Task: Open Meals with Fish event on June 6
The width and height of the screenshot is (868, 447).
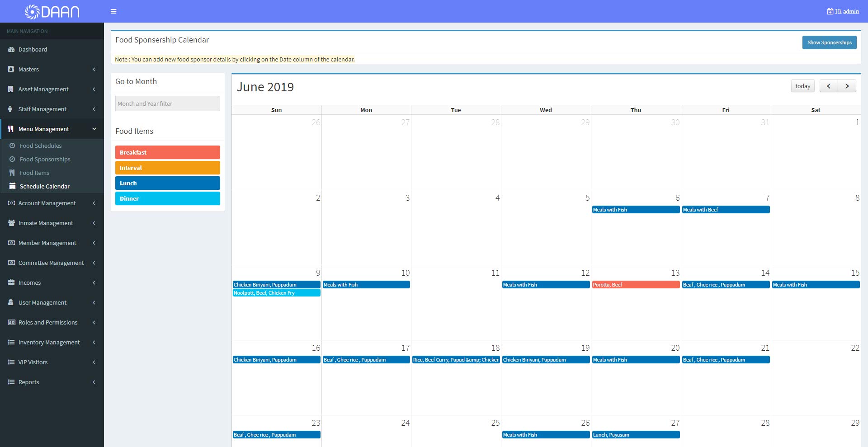Action: coord(636,210)
